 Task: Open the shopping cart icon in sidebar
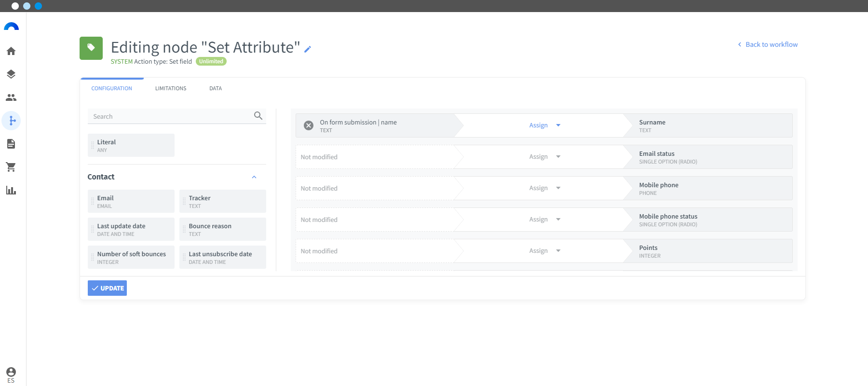click(11, 167)
